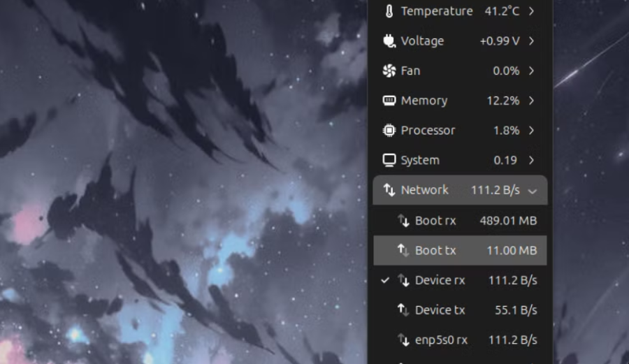629x364 pixels.
Task: Open the Voltage submenu arrow
Action: click(532, 41)
